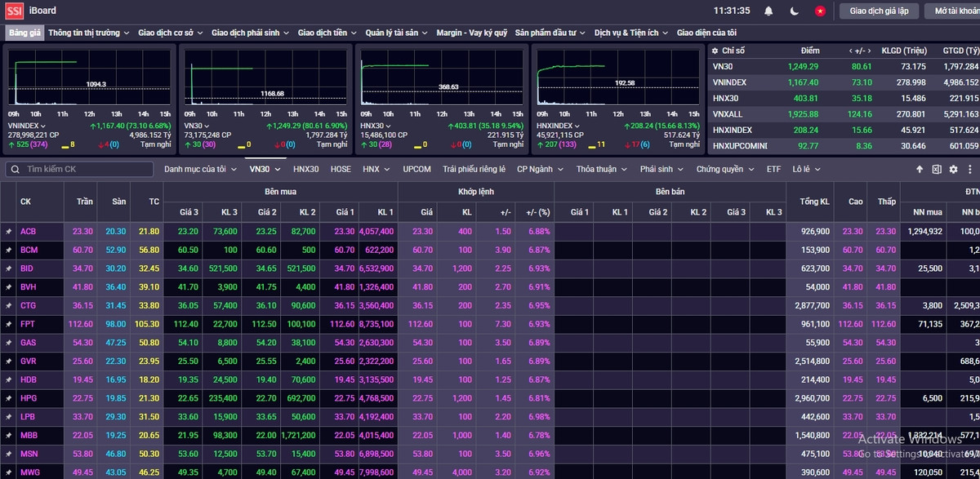The image size is (980, 479).
Task: Export the price board to Excel
Action: coord(937,169)
